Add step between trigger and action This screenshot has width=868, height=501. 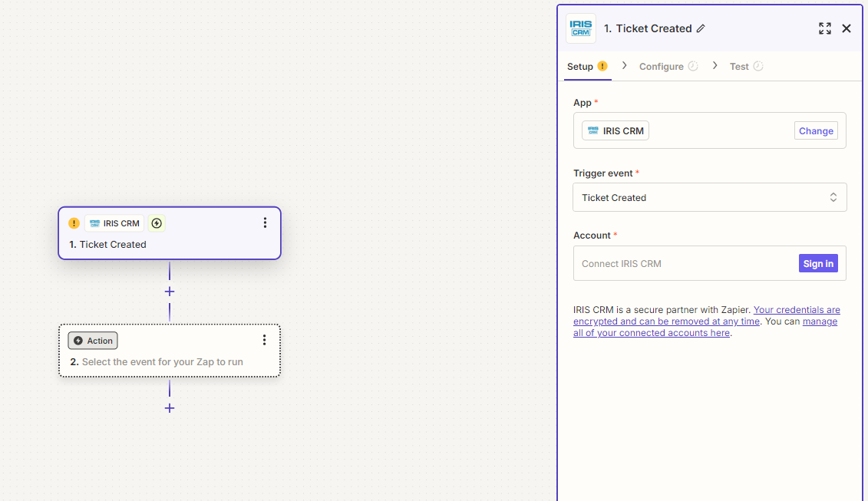click(170, 292)
